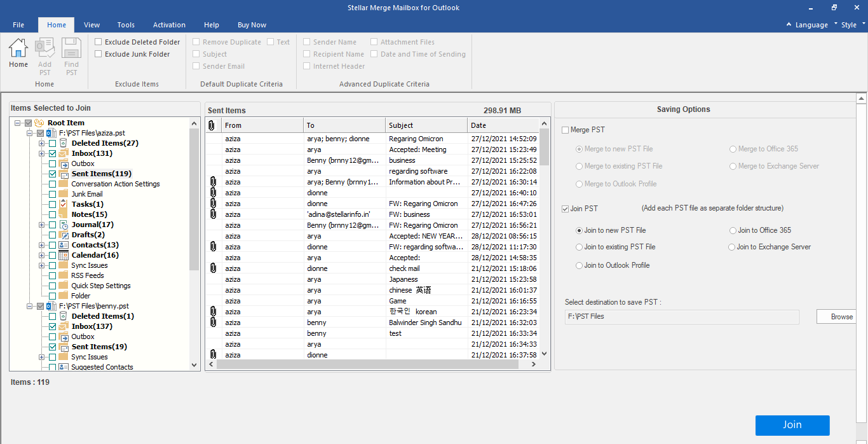Click the Add PST icon
This screenshot has height=444, width=868.
[44, 48]
